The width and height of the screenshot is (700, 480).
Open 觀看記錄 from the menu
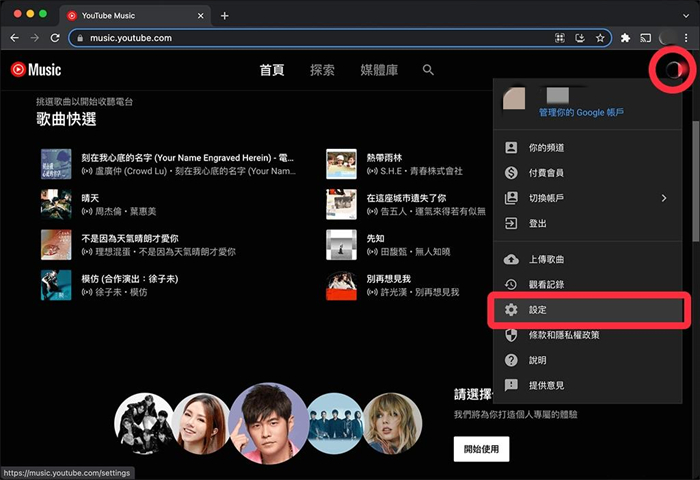549,285
